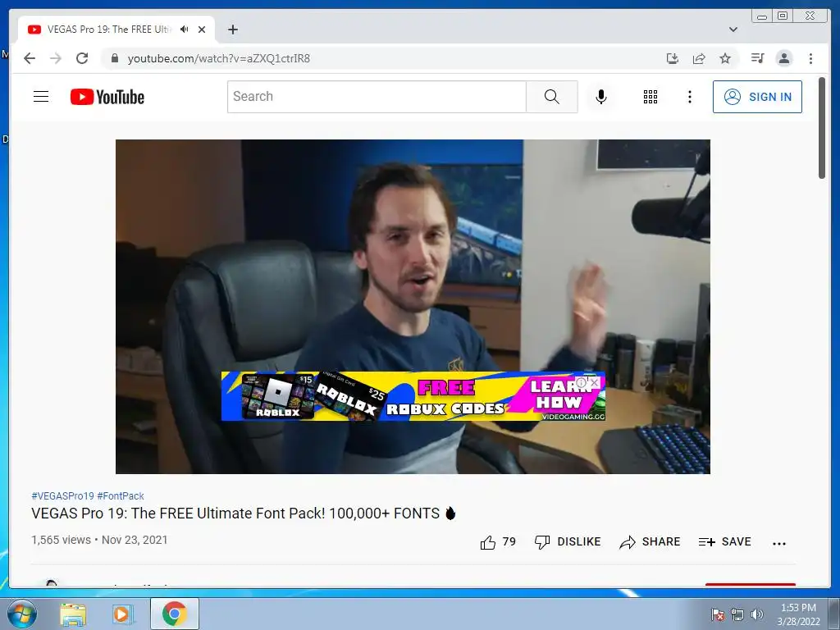This screenshot has height=630, width=840.
Task: Open the YouTube hamburger guide menu
Action: 41,97
